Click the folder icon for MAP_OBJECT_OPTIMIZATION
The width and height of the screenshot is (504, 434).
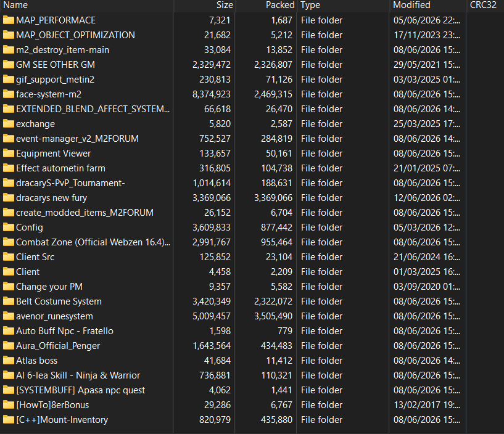point(9,35)
